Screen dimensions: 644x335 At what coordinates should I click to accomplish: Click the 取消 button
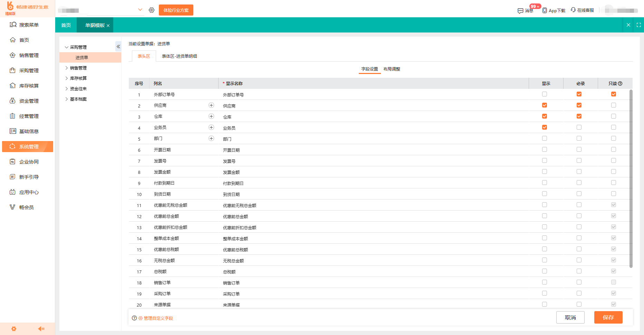pos(570,317)
